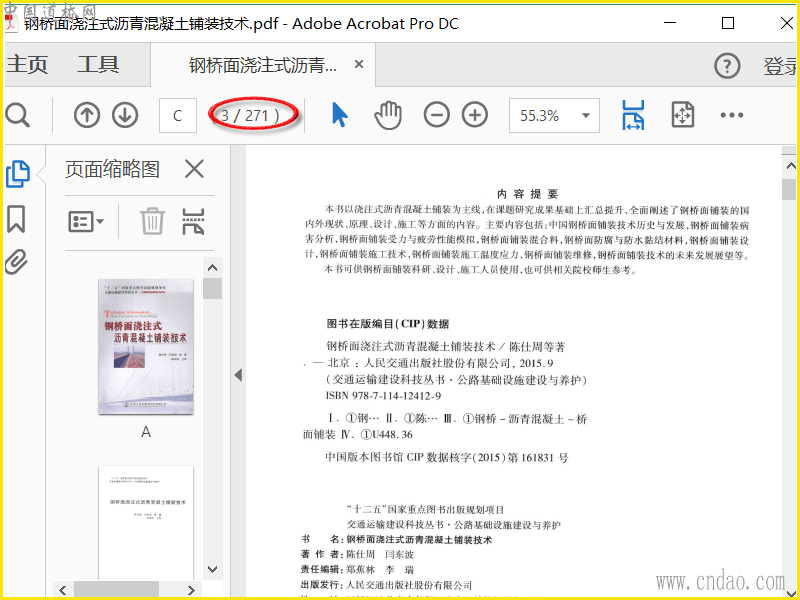Open thumbnail options dropdown menu
This screenshot has height=600, width=800.
(86, 221)
